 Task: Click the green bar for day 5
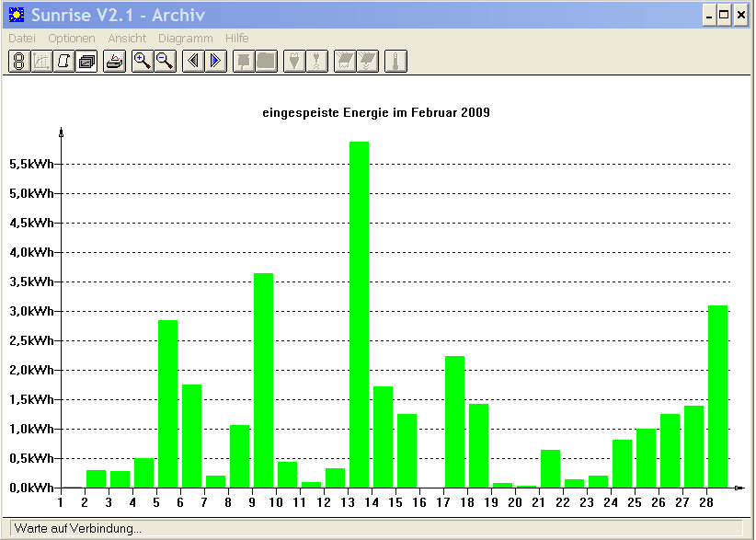click(x=167, y=404)
